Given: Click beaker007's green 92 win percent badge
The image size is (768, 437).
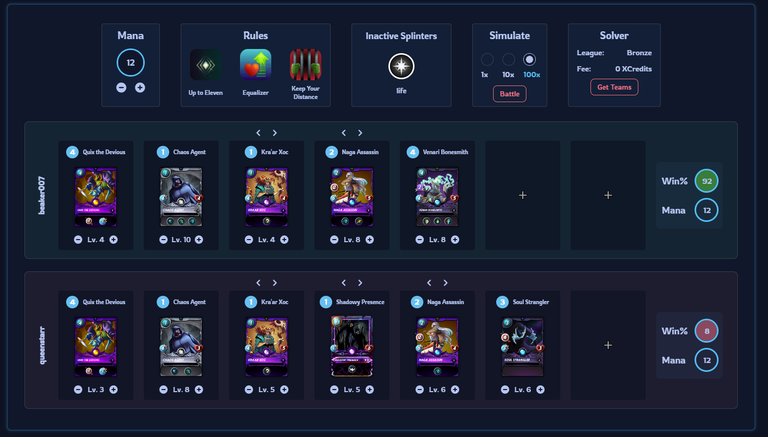Looking at the screenshot, I should pos(706,181).
